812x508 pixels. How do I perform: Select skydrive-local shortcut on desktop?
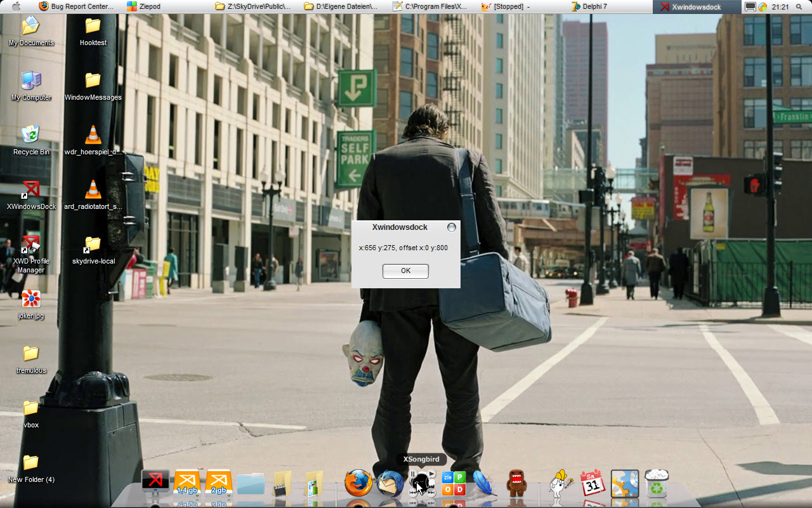[93, 250]
